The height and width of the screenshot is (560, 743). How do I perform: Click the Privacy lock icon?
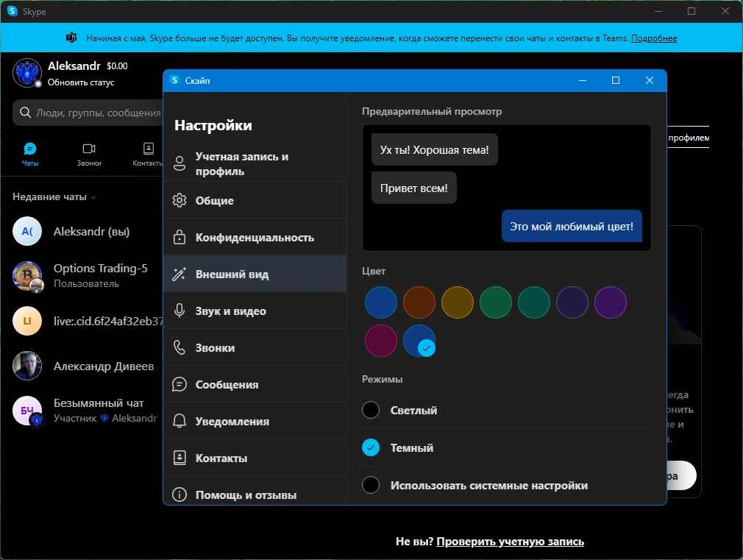coord(179,237)
